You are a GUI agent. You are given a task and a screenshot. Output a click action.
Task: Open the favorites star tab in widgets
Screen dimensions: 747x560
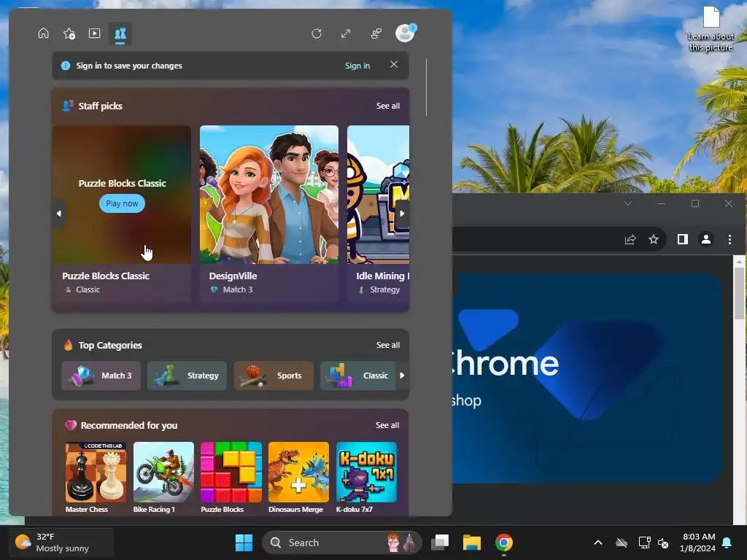pos(69,34)
